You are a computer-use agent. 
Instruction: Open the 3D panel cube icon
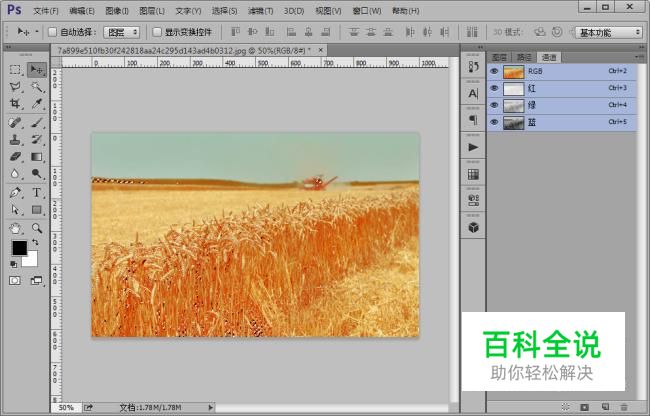coord(473,227)
